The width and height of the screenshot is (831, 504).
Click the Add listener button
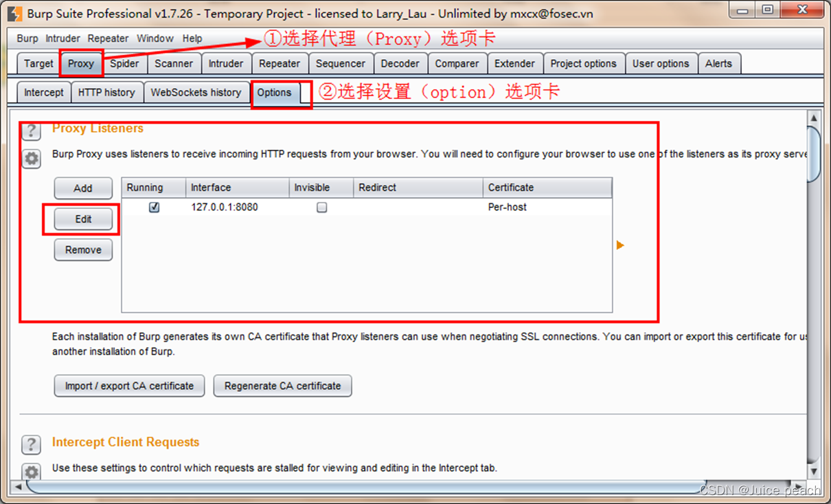pos(83,188)
